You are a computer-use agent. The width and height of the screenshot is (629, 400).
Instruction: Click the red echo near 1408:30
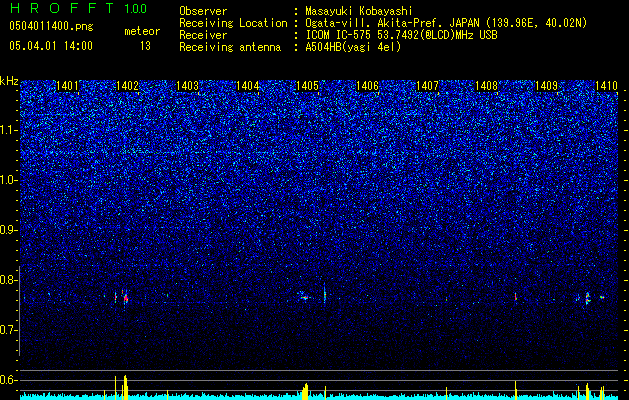[x=516, y=297]
